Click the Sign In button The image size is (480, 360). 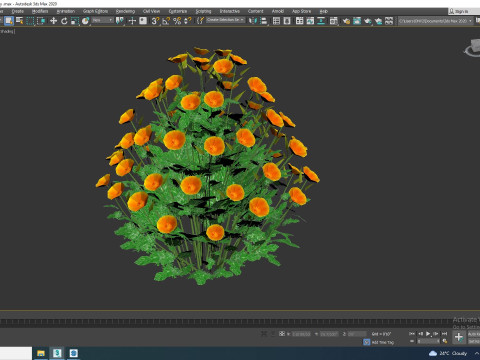pyautogui.click(x=461, y=11)
